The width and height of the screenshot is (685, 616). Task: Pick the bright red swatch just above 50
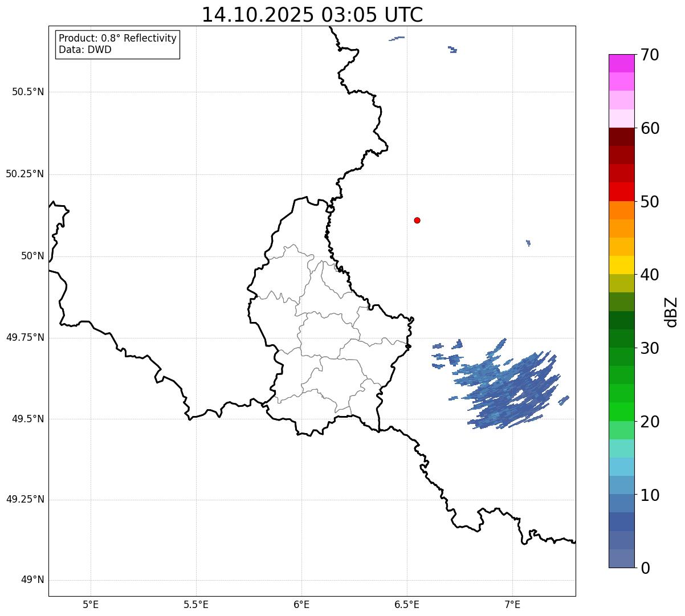621,191
